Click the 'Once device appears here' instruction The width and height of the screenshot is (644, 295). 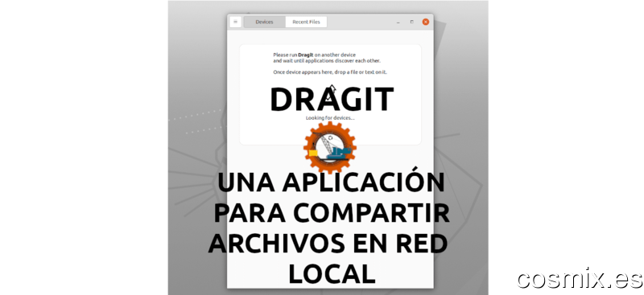coord(330,72)
